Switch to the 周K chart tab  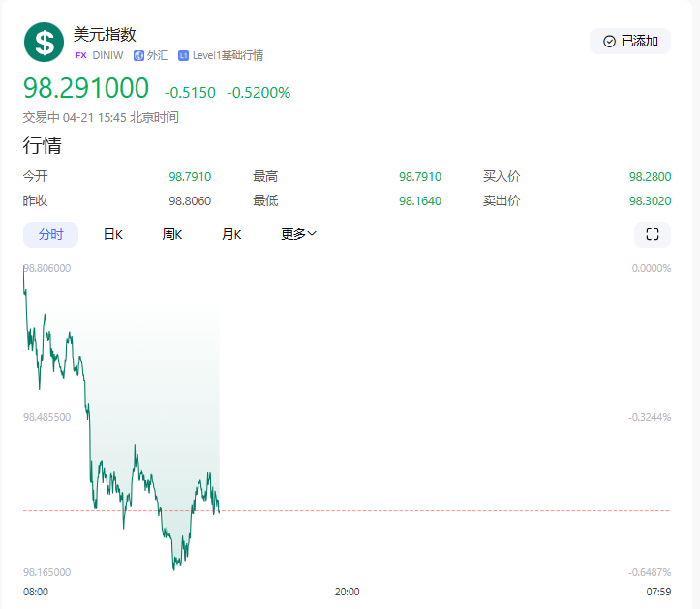tap(172, 234)
